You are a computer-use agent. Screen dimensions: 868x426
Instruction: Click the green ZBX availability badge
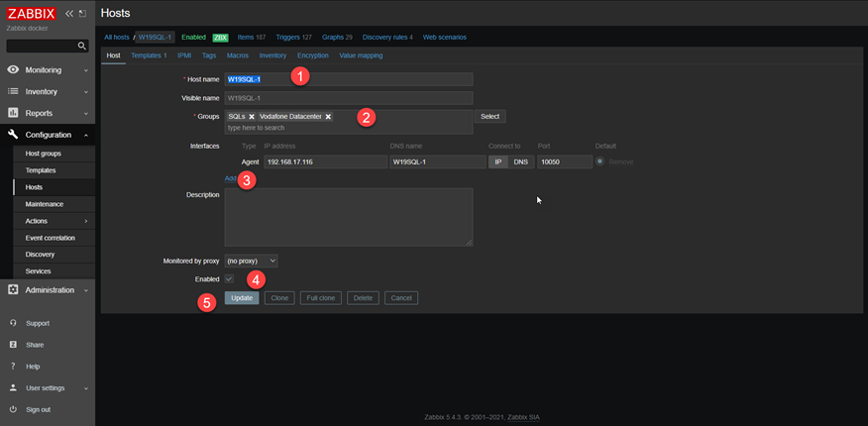click(220, 38)
